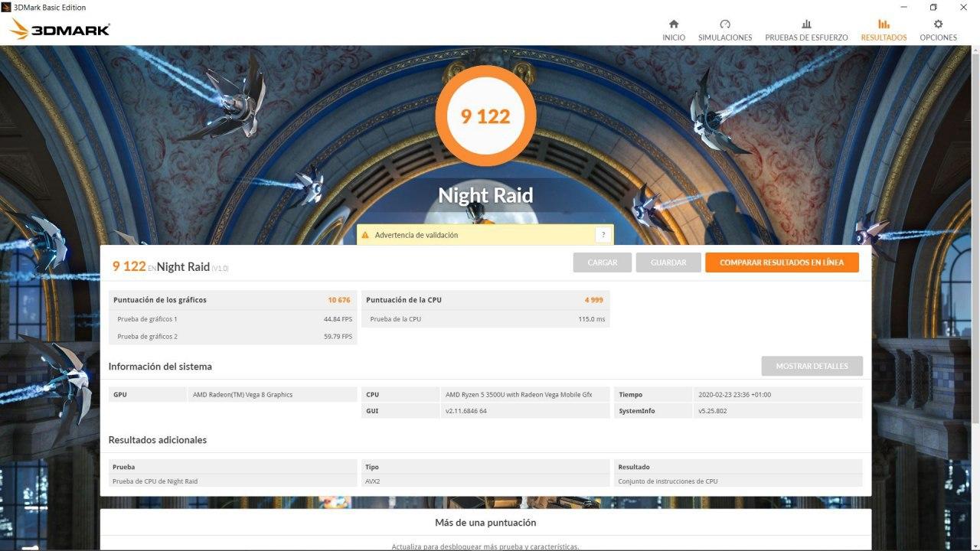The width and height of the screenshot is (980, 551).
Task: Click the vertical scrollbar on the right
Action: click(975, 230)
